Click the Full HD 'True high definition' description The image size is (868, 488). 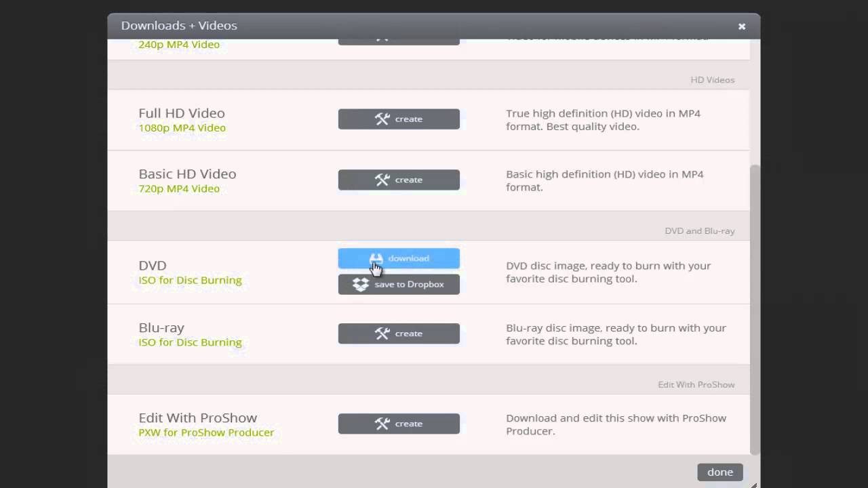coord(604,120)
